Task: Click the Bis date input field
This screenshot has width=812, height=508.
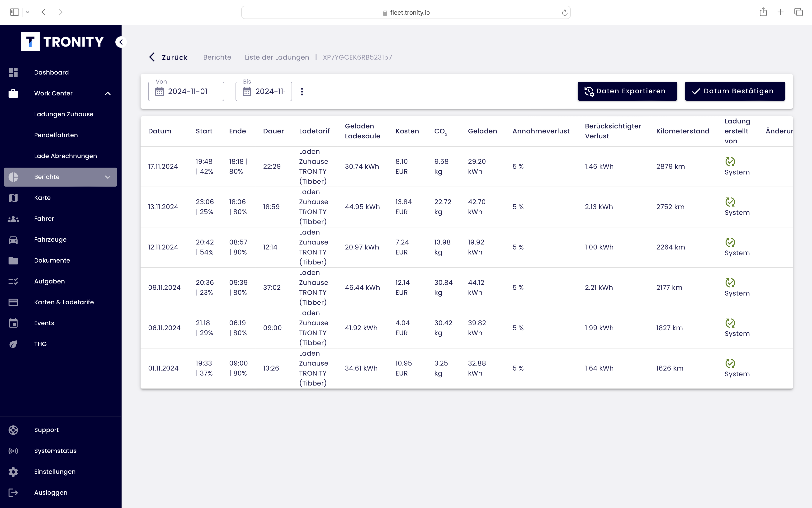Action: 269,91
